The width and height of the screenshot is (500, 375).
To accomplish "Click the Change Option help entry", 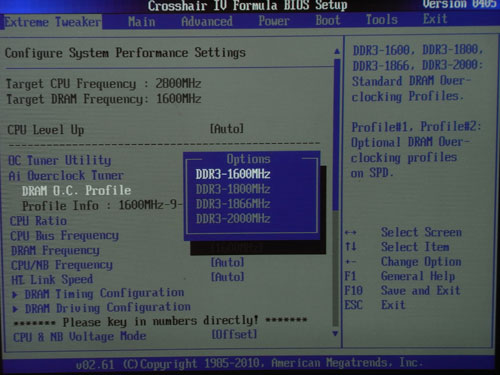I will tap(404, 262).
